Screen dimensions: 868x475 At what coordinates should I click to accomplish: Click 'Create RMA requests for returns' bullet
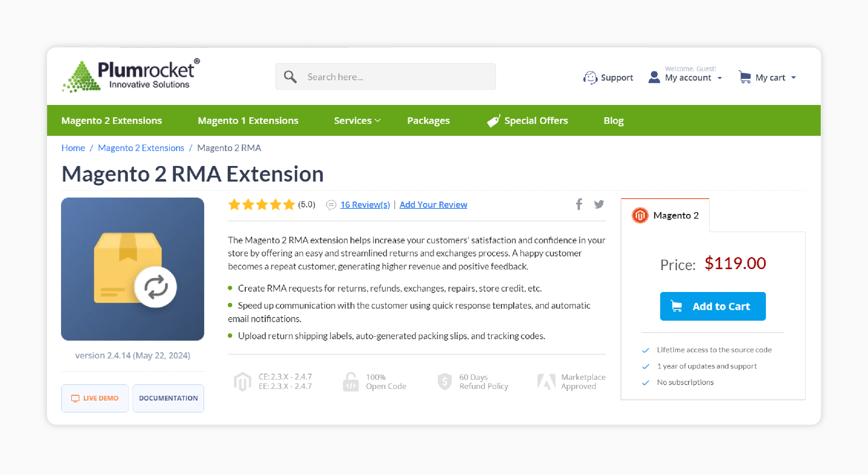coord(389,289)
